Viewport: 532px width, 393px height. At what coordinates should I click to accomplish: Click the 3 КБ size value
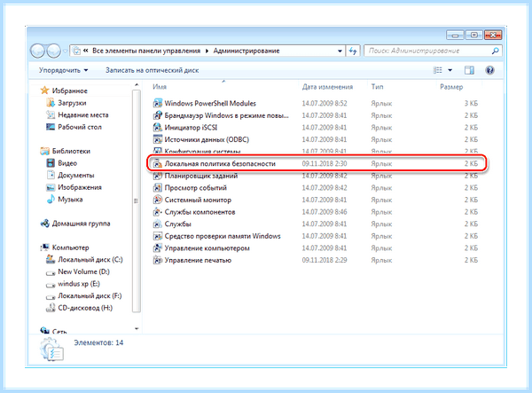[x=471, y=103]
